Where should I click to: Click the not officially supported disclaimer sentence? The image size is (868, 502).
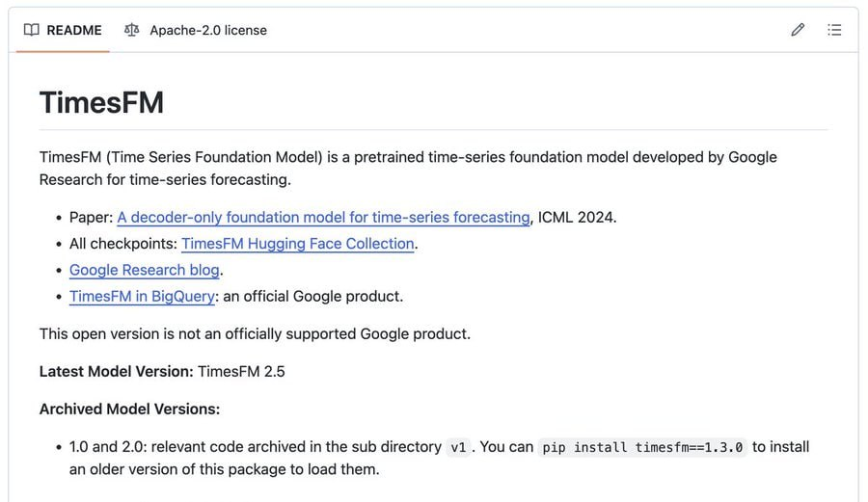point(255,333)
